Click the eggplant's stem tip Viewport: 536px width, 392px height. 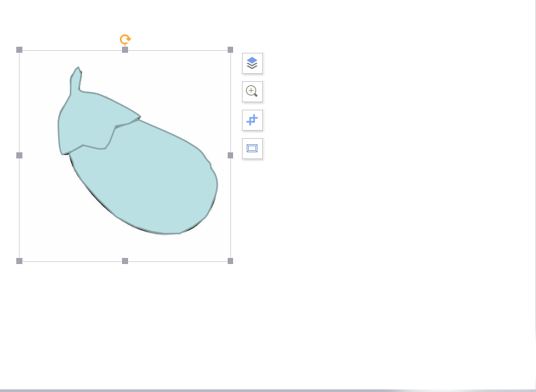tap(77, 73)
